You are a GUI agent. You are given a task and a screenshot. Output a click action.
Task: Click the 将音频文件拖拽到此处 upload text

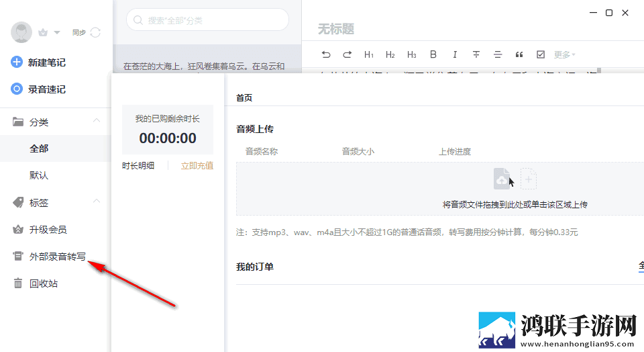pos(515,204)
